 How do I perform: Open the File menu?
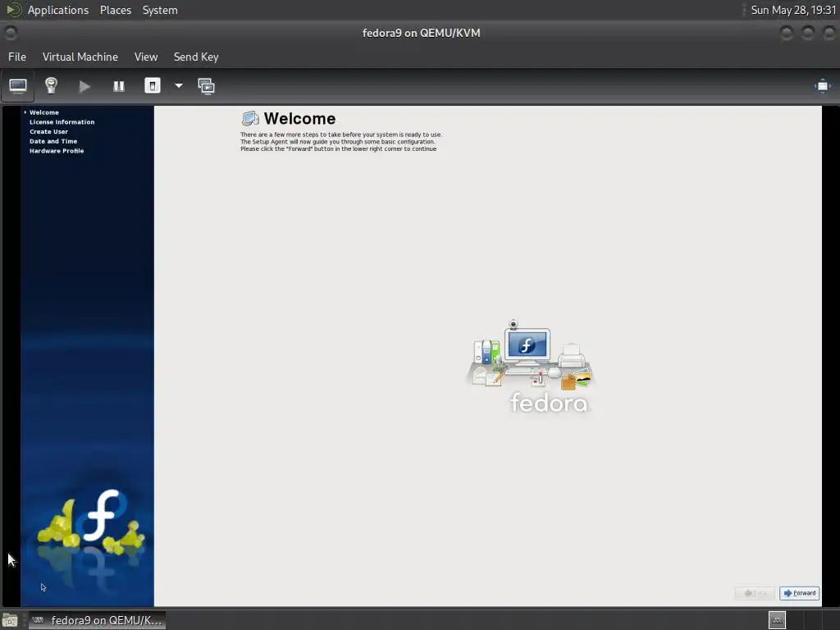click(x=17, y=57)
